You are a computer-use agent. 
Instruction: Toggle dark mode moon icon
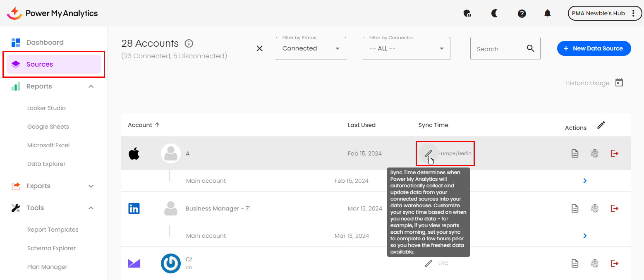[x=494, y=13]
